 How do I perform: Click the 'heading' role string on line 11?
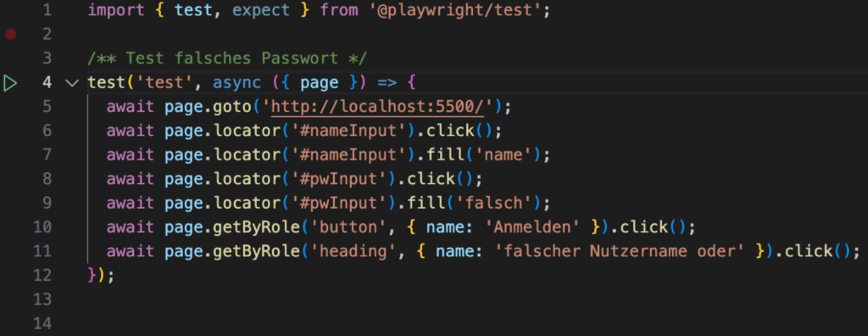click(353, 251)
